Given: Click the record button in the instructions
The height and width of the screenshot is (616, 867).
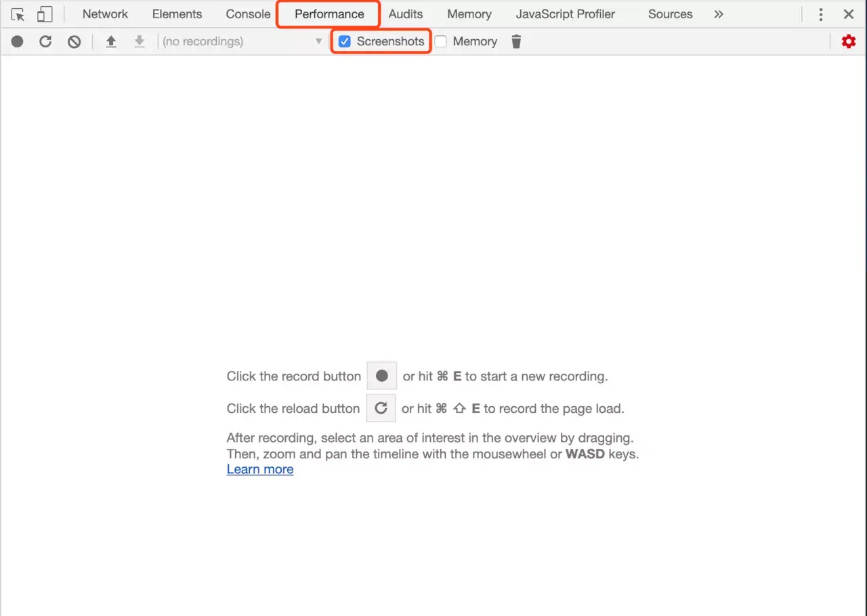Looking at the screenshot, I should [x=382, y=376].
